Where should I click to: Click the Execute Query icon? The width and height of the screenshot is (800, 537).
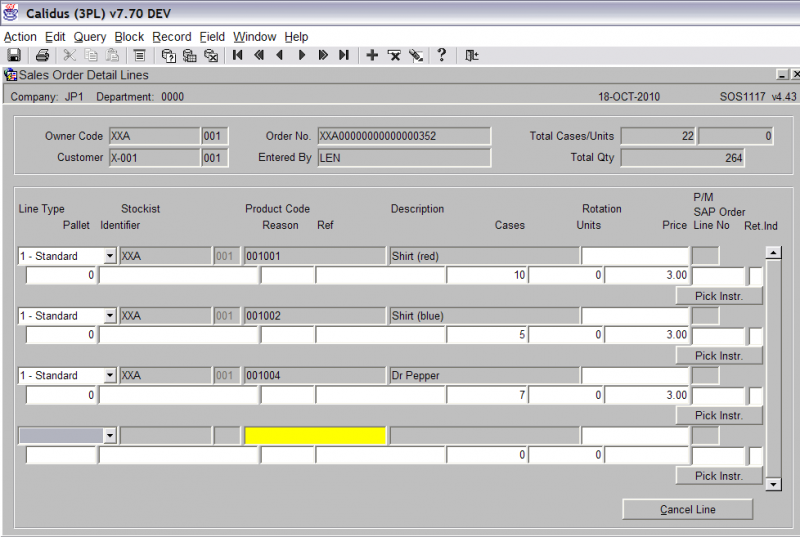(190, 55)
